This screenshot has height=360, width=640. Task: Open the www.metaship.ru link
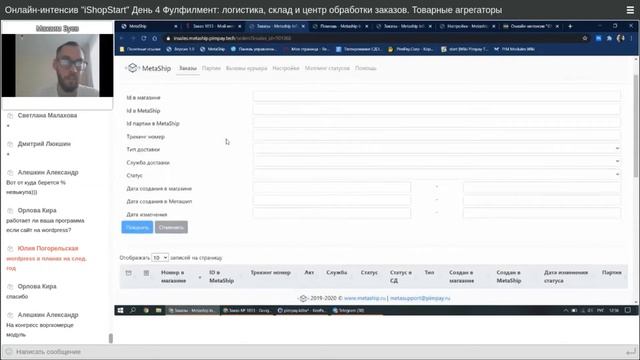point(364,298)
